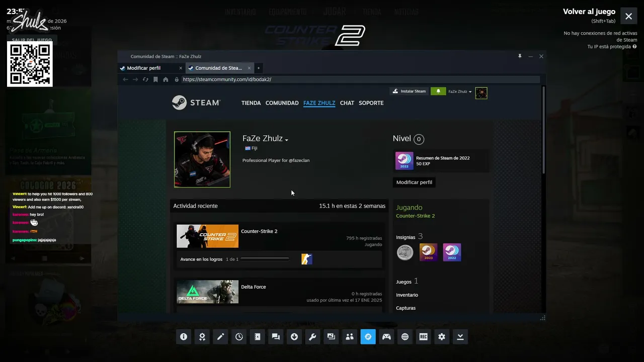Open the screenshots gallery icon

[331, 337]
